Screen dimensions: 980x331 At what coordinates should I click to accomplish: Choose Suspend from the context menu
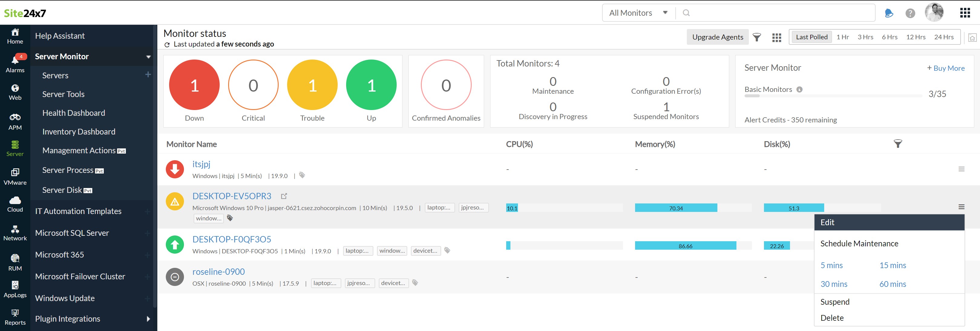pyautogui.click(x=835, y=302)
